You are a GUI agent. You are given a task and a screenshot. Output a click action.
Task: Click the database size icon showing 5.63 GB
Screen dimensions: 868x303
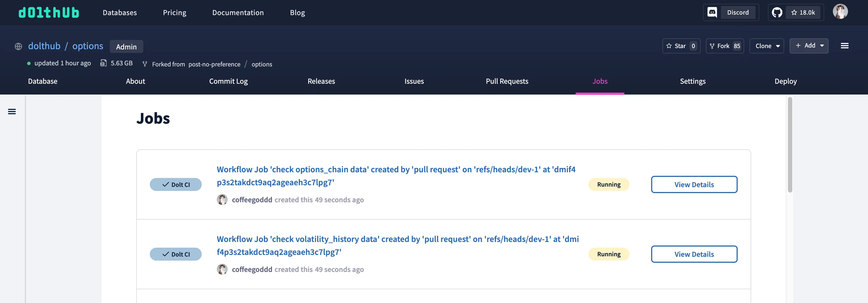coord(104,63)
